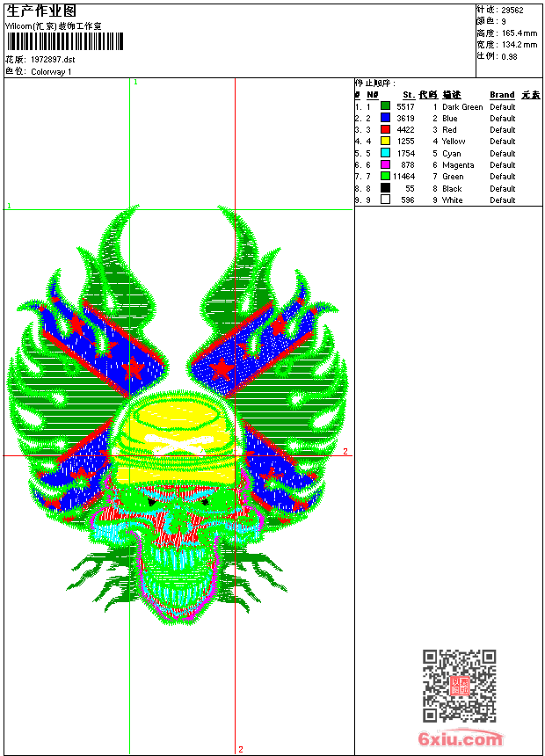545x756 pixels.
Task: Click the 'Red' description label
Action: (x=449, y=130)
